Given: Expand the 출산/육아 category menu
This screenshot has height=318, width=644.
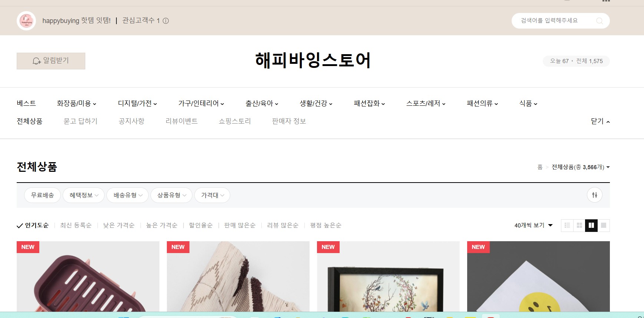Looking at the screenshot, I should [262, 103].
